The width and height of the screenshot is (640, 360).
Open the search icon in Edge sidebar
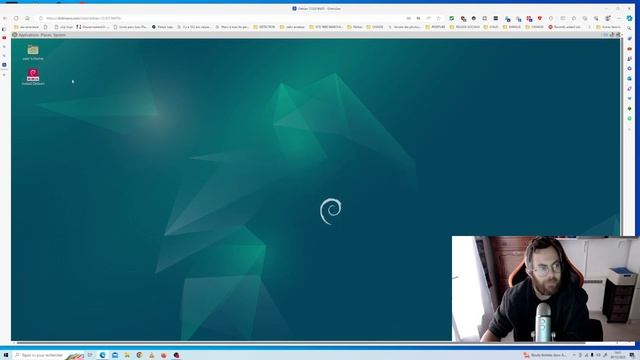pos(629,29)
